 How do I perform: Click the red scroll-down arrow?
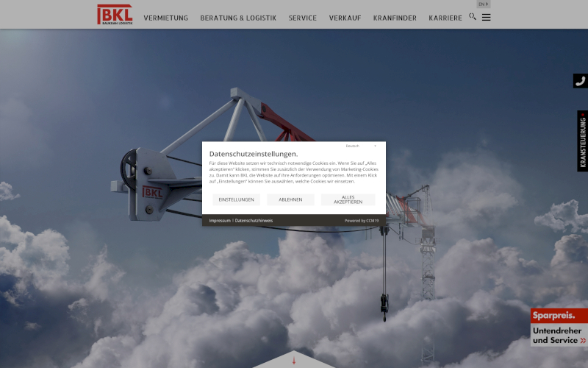(x=294, y=360)
